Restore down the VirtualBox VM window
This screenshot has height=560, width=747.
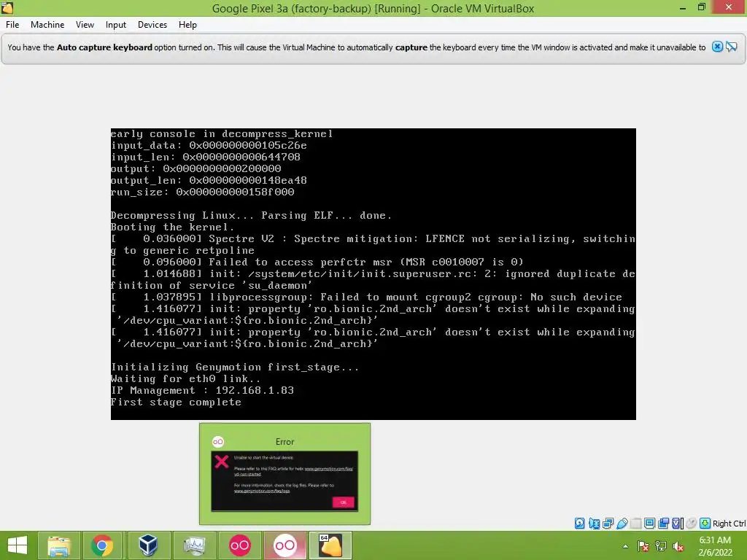[702, 7]
